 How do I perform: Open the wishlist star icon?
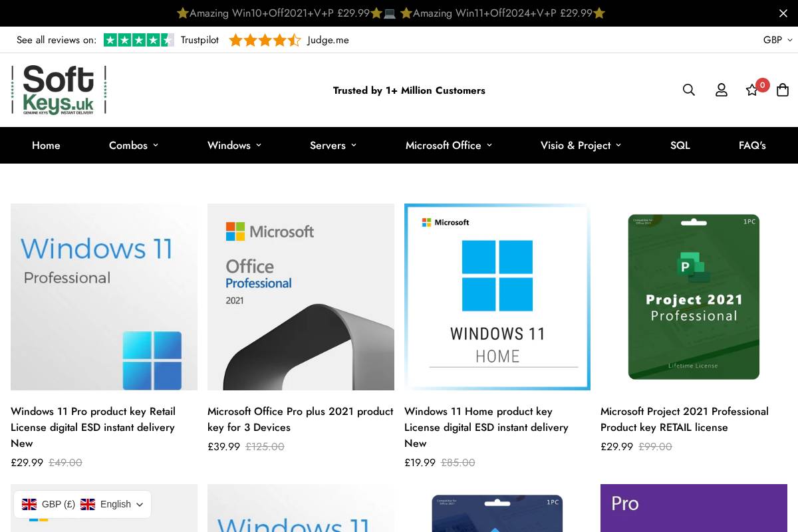click(x=752, y=90)
